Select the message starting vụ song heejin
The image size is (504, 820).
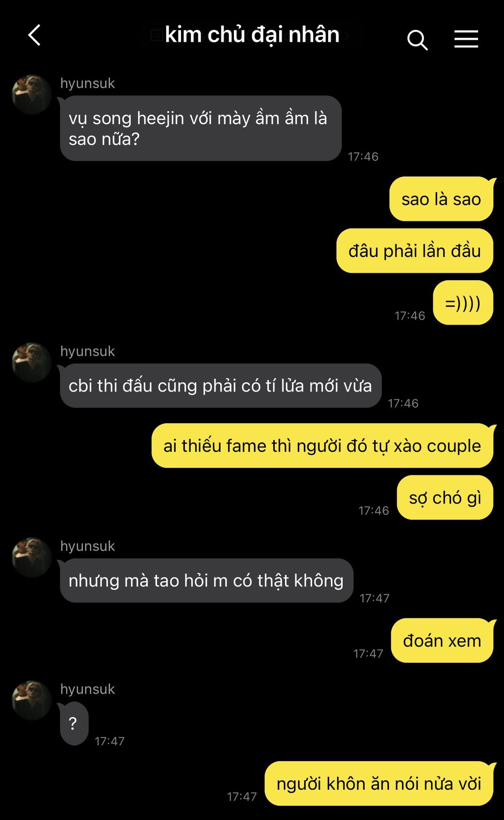point(201,128)
